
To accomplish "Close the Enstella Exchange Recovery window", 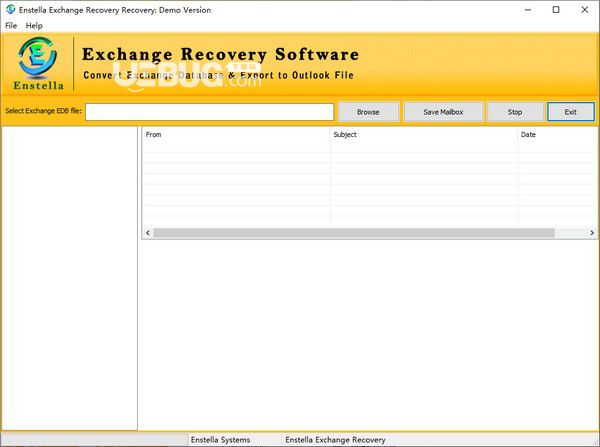I will click(x=585, y=10).
